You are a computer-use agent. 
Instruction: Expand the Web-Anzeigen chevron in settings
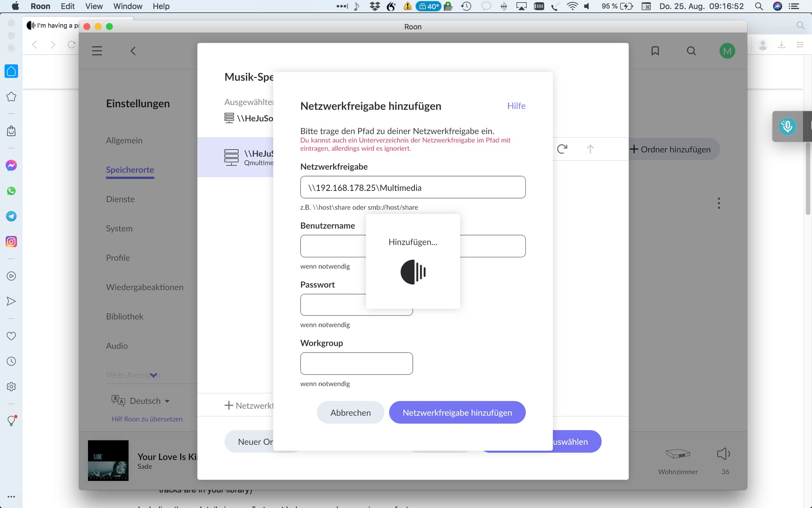pos(154,375)
